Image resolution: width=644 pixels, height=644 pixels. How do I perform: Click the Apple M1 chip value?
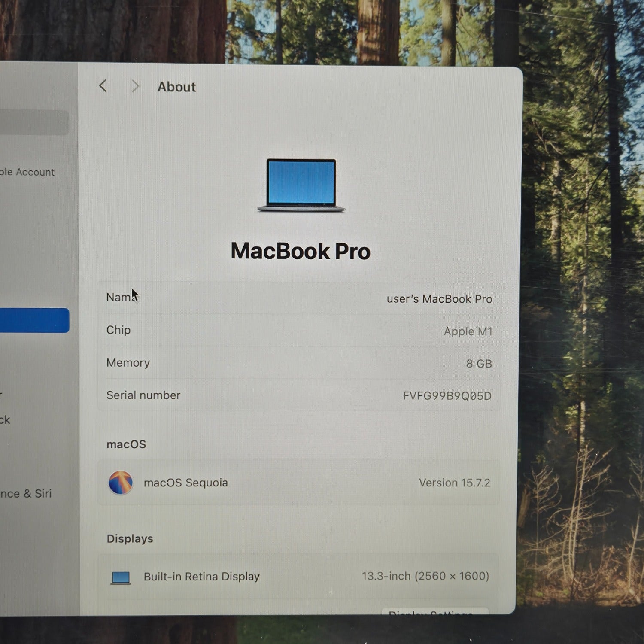(468, 331)
